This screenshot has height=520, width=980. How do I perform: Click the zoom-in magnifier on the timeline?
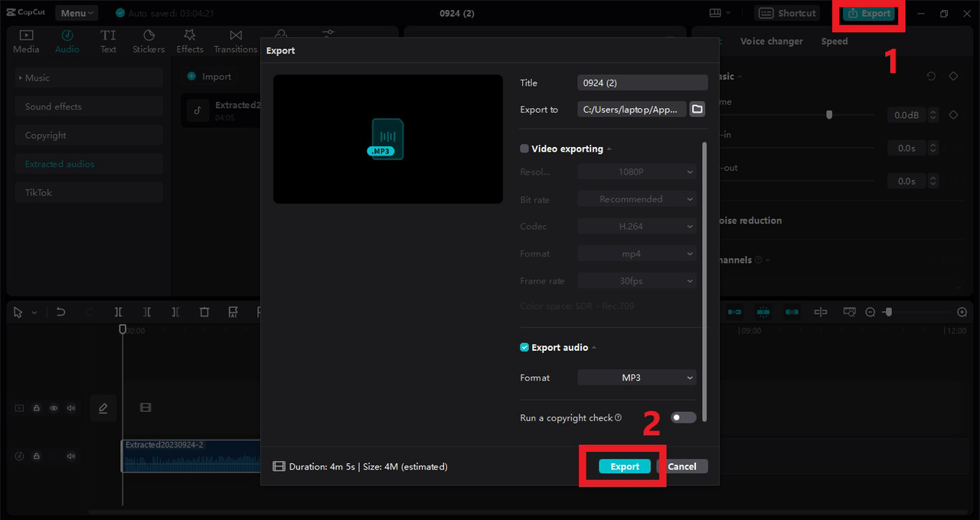click(x=962, y=312)
